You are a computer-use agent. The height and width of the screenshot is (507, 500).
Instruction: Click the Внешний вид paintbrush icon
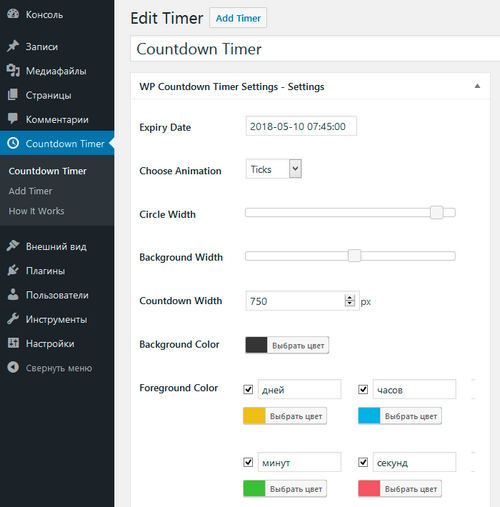[x=13, y=246]
